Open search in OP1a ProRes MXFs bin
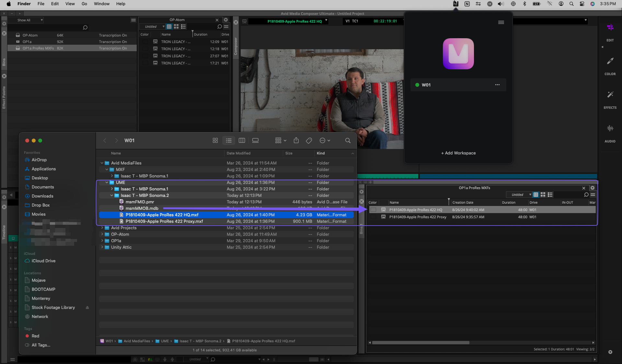This screenshot has width=622, height=364. pos(586,195)
